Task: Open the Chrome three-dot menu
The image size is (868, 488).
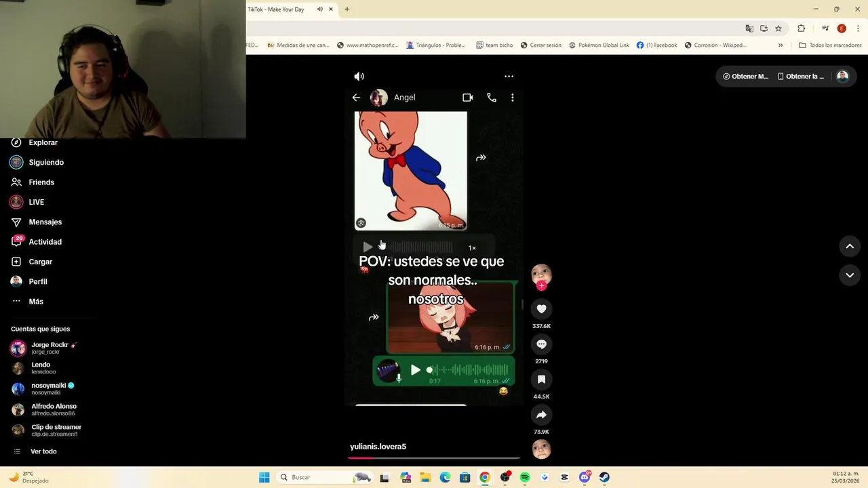Action: 858,28
